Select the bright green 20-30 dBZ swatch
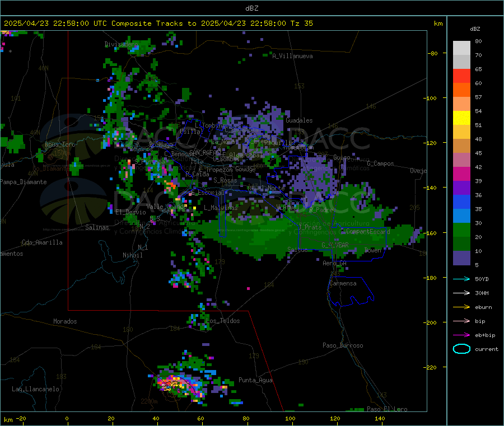This screenshot has width=504, height=426. click(461, 230)
